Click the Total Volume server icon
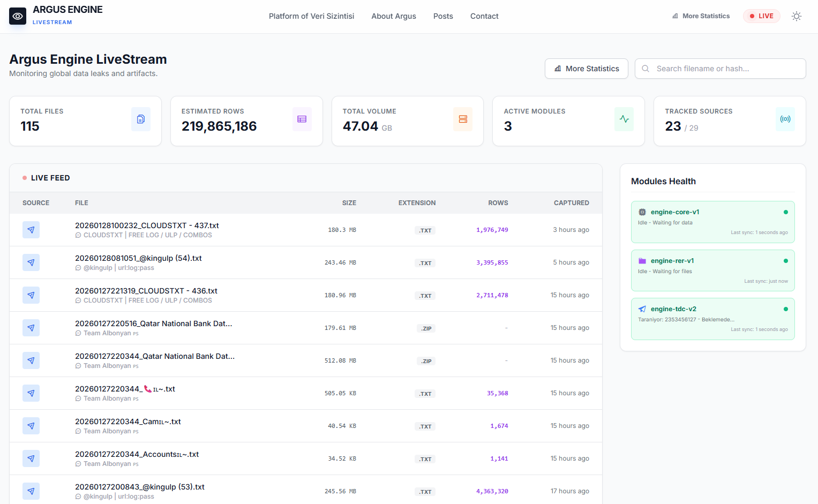The image size is (818, 504). [x=463, y=119]
